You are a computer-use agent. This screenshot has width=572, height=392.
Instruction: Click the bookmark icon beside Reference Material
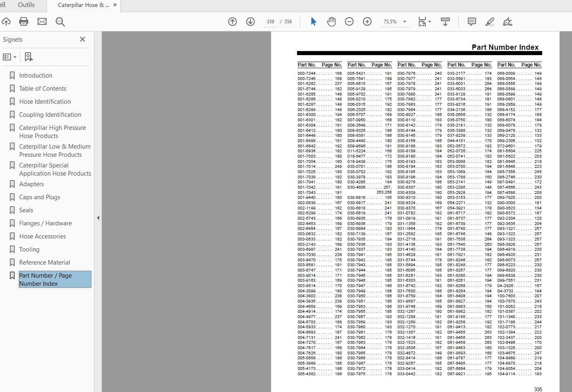tap(12, 263)
